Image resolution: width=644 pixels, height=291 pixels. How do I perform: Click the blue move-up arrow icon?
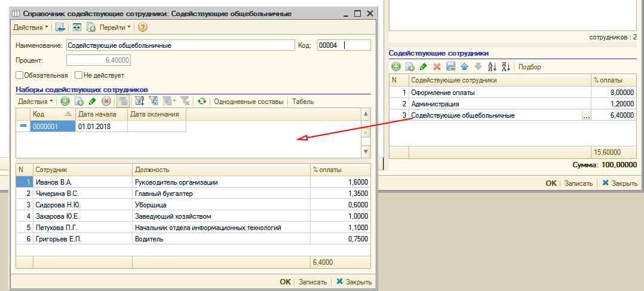click(x=464, y=67)
